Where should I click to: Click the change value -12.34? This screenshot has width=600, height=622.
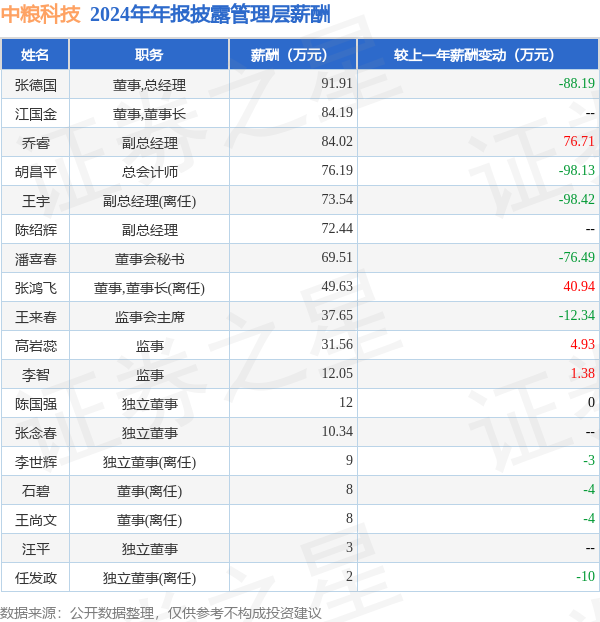pyautogui.click(x=577, y=315)
